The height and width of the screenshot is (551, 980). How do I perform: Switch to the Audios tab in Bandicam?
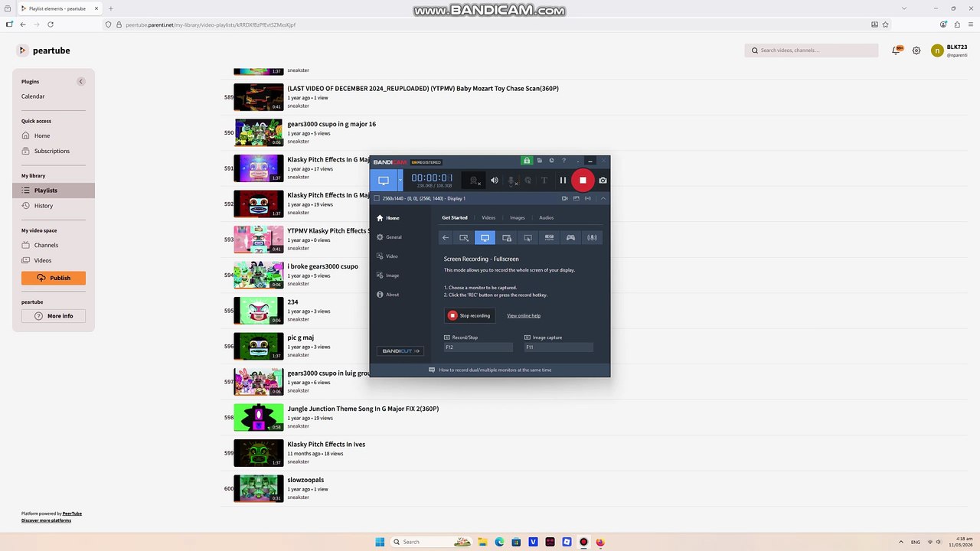coord(546,217)
